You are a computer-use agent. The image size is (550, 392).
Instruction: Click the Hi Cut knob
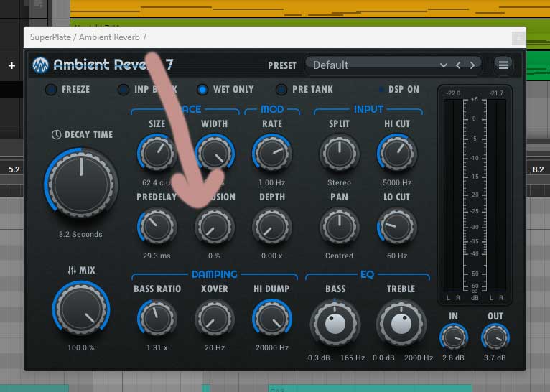click(397, 153)
